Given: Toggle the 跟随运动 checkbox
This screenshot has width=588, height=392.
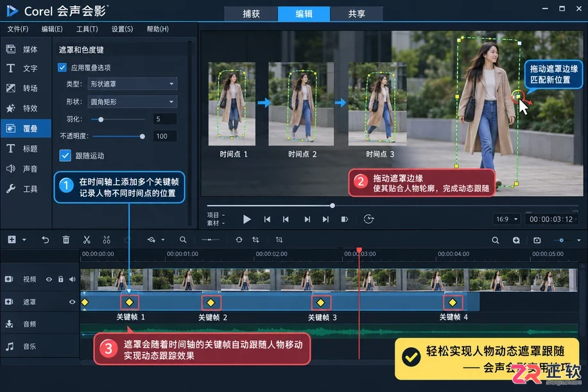Looking at the screenshot, I should pos(65,155).
